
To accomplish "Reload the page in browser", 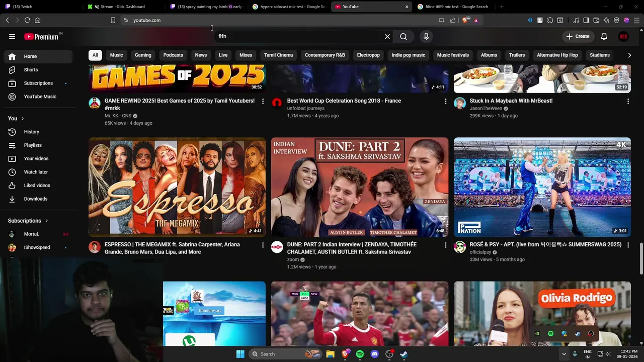I will (x=27, y=20).
